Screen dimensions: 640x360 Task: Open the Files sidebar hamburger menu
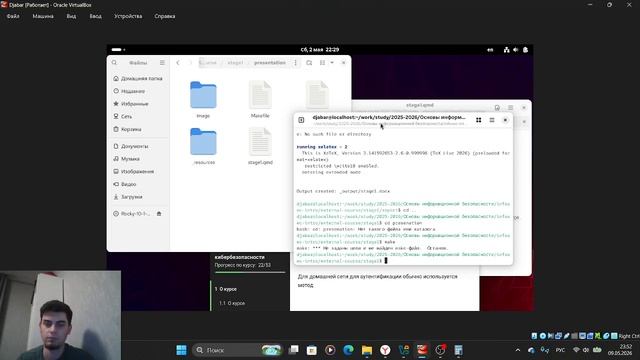point(162,63)
